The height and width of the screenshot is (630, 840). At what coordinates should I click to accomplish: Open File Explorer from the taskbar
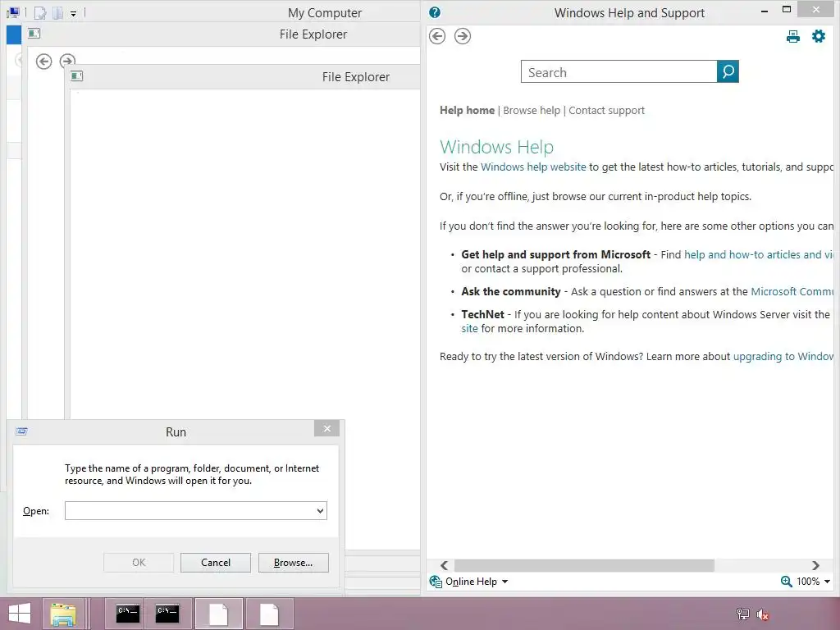63,614
